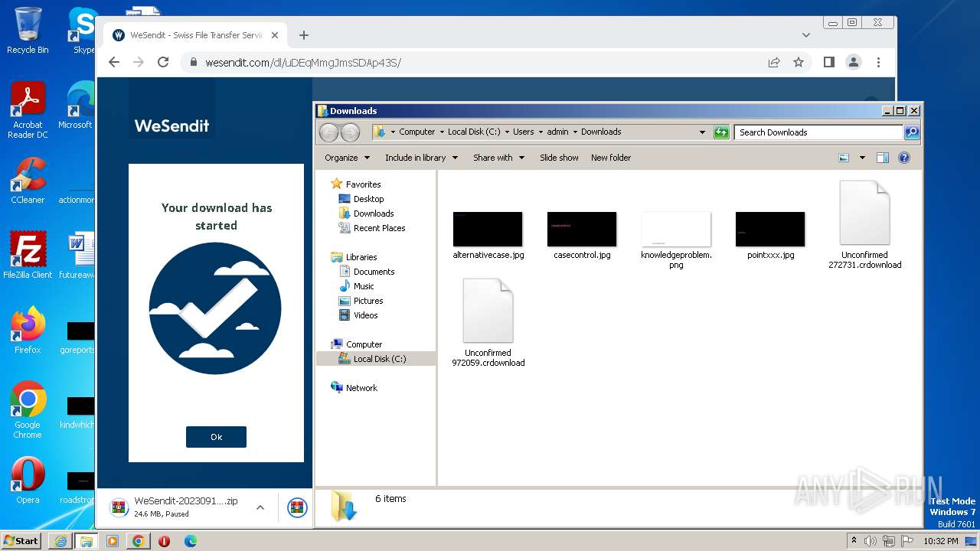Open Chrome tab search chevron
Image resolution: width=980 pixels, height=551 pixels.
[806, 35]
